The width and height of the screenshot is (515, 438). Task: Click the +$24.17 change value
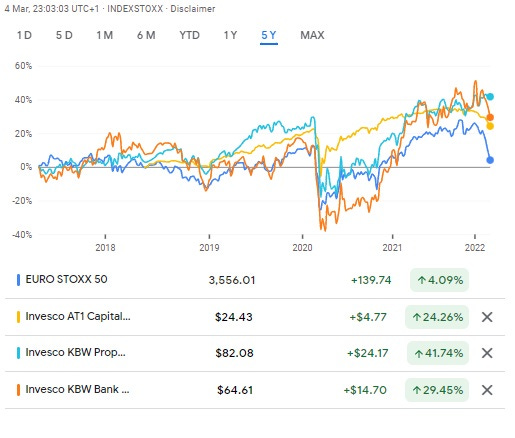pos(367,353)
